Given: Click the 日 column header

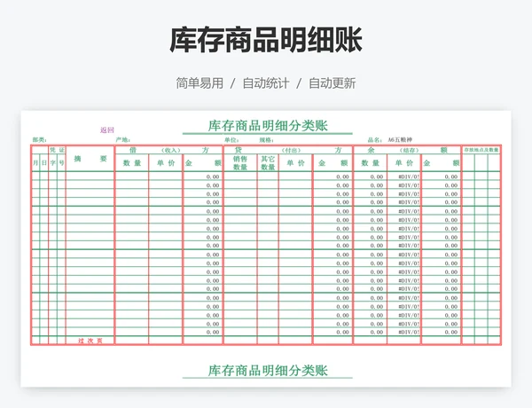Looking at the screenshot, I should coord(44,163).
